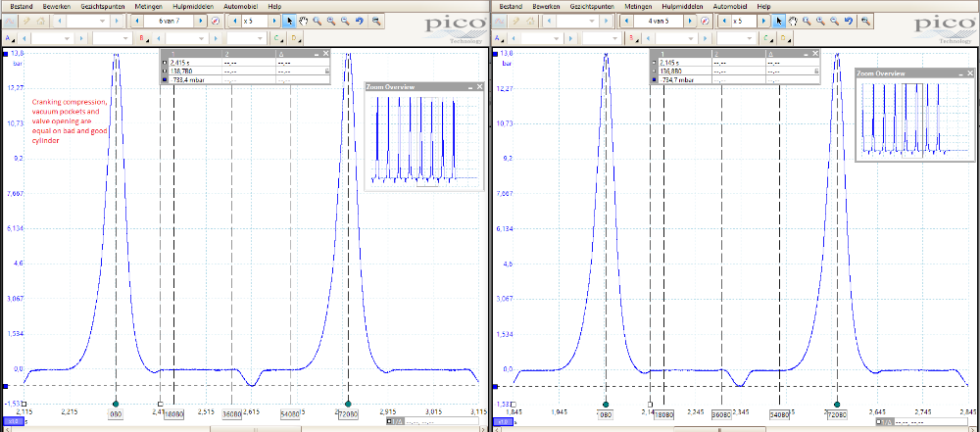Increase x 5 zoom factor, right window
Image resolution: width=980 pixels, height=432 pixels.
[x=763, y=21]
